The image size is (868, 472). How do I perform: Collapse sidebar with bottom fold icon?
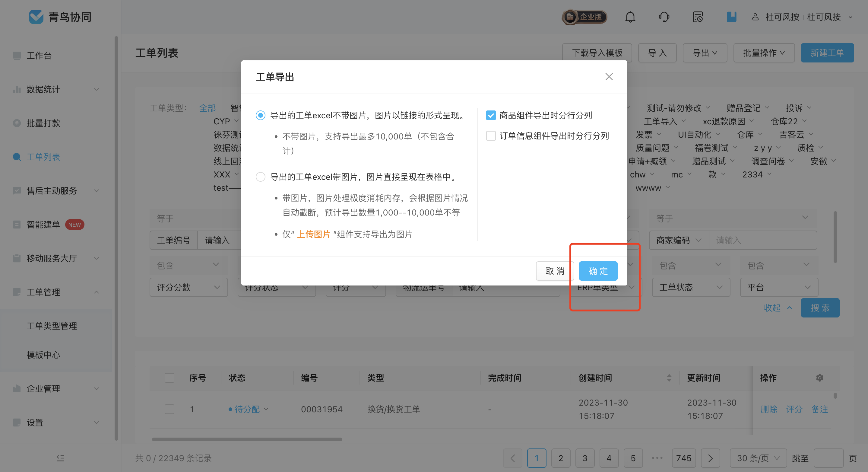click(60, 458)
